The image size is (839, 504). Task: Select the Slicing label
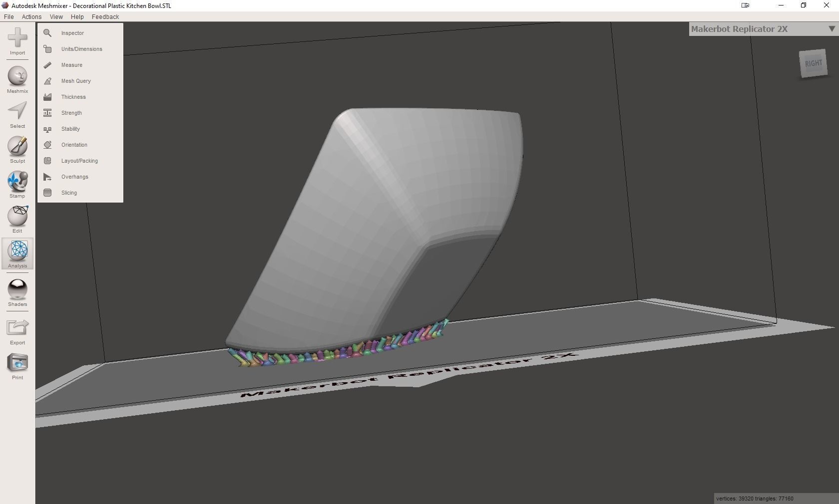point(69,193)
